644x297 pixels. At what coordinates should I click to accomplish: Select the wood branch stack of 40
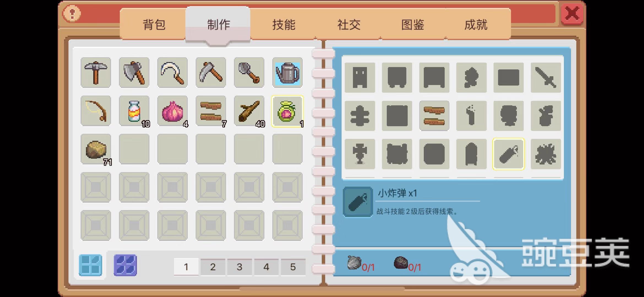[x=249, y=111]
